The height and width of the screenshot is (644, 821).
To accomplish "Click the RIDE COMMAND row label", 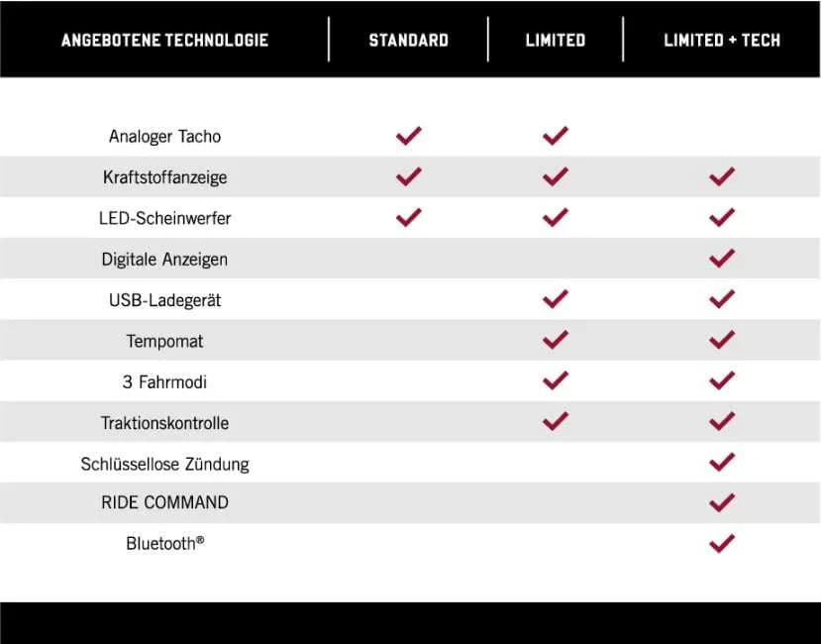I will (x=164, y=502).
